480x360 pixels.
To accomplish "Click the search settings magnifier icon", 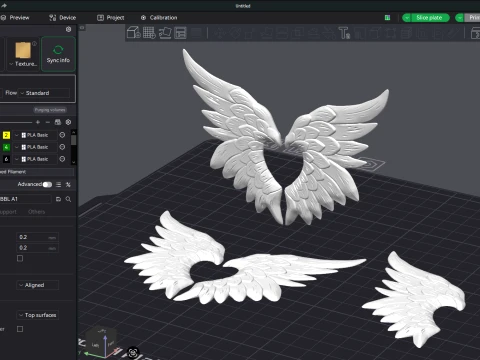I will [68, 199].
